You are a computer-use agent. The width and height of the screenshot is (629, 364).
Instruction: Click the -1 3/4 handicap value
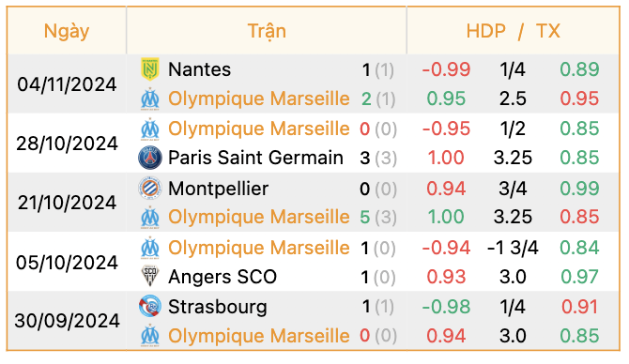tap(513, 248)
